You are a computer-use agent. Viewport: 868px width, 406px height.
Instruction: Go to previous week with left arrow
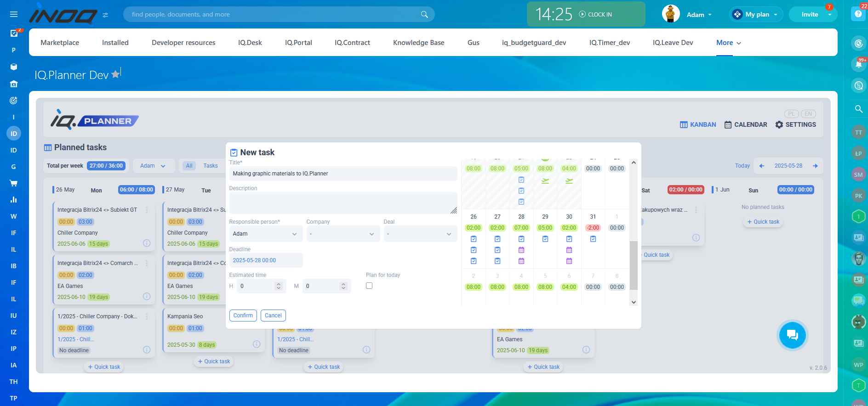[761, 166]
